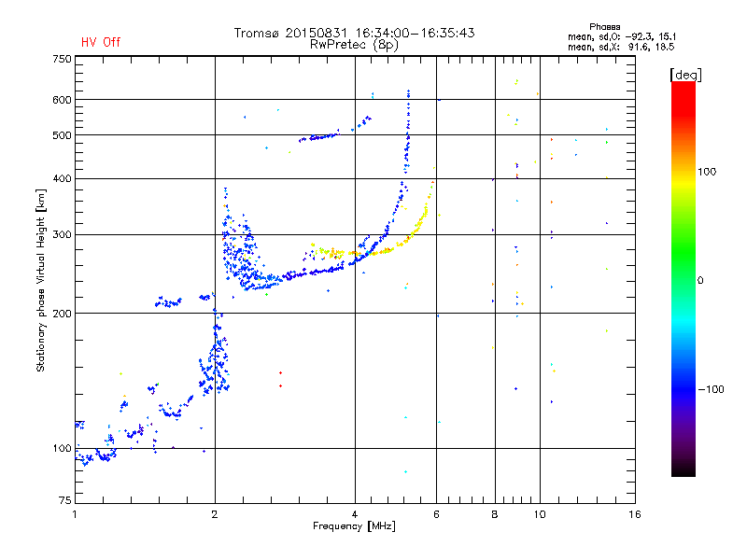Click the y-axis label '100'

click(x=62, y=449)
